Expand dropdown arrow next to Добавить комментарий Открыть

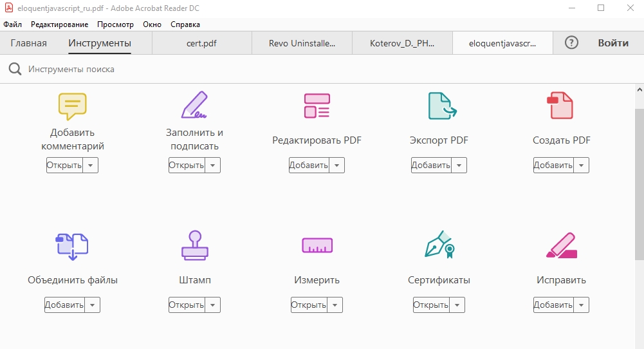click(90, 165)
